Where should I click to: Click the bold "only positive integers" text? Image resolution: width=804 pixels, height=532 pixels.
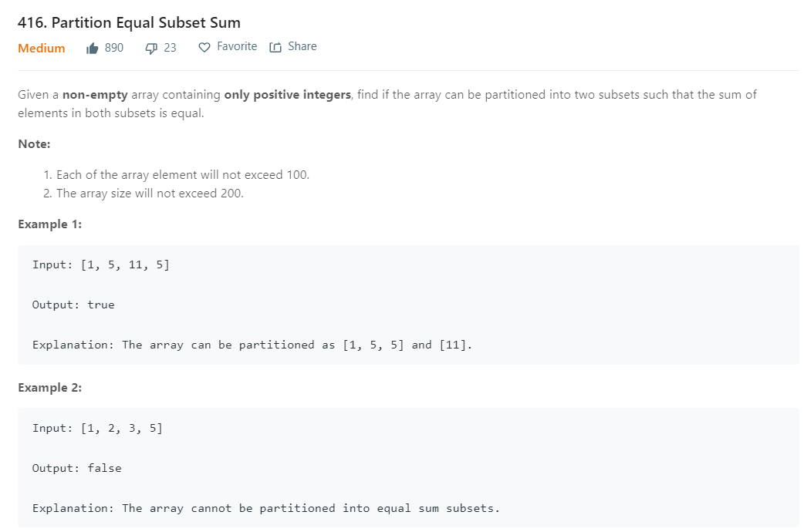coord(286,95)
